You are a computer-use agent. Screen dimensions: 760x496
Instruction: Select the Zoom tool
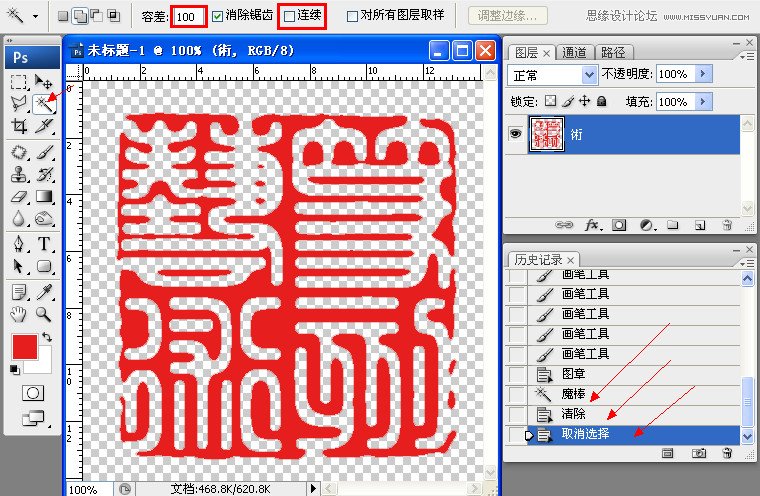44,314
